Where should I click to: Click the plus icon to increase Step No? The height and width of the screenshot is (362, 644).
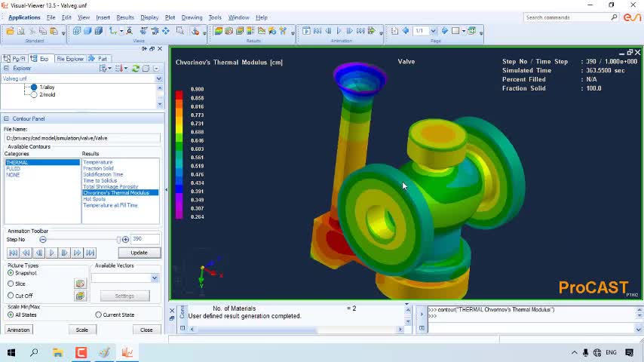click(x=125, y=239)
